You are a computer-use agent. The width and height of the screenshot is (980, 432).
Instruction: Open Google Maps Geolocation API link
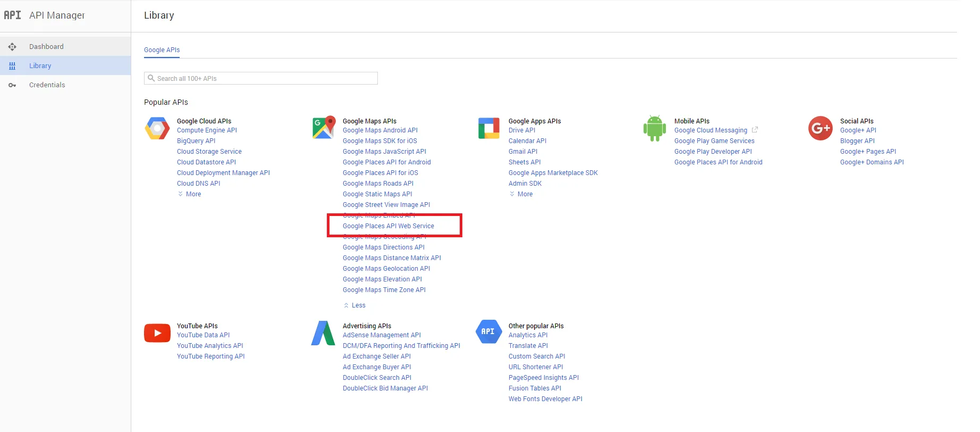tap(386, 269)
